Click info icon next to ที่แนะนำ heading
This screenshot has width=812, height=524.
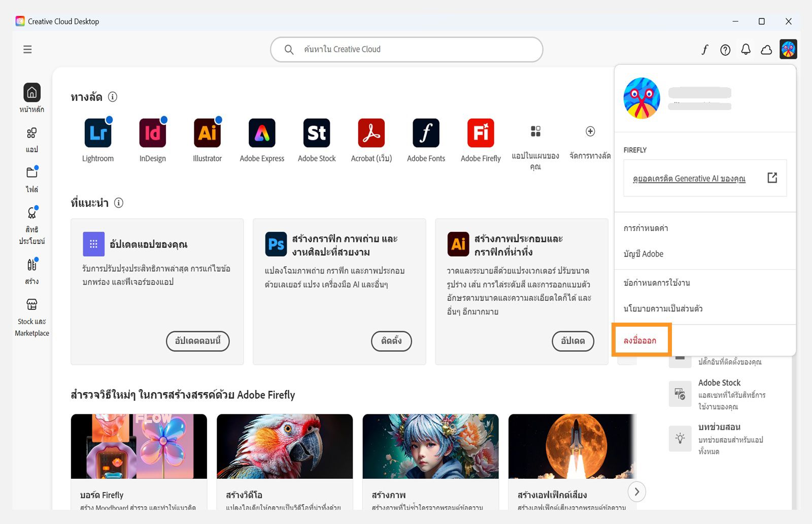click(119, 203)
